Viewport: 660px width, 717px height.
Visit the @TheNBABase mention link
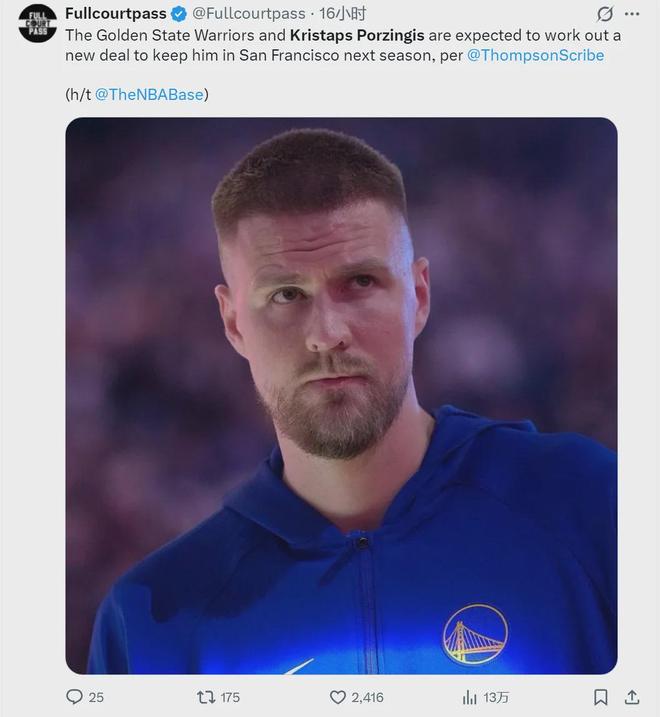tap(151, 95)
